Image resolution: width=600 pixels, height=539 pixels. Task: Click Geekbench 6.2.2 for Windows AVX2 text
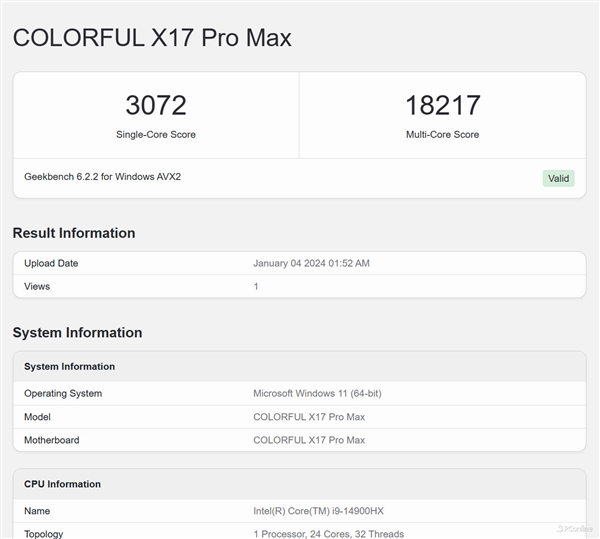[x=103, y=177]
